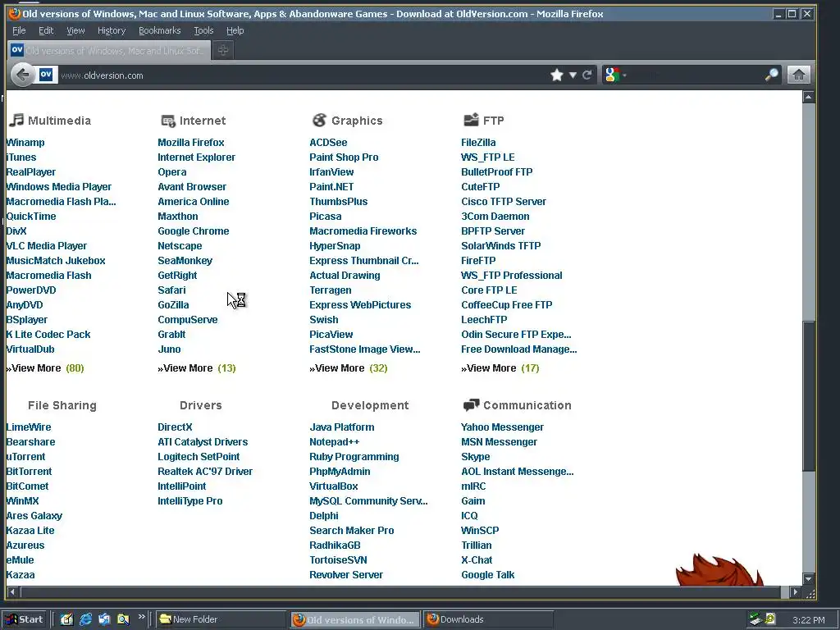Click the 3:22 PM system clock
This screenshot has height=630, width=840.
pos(808,620)
